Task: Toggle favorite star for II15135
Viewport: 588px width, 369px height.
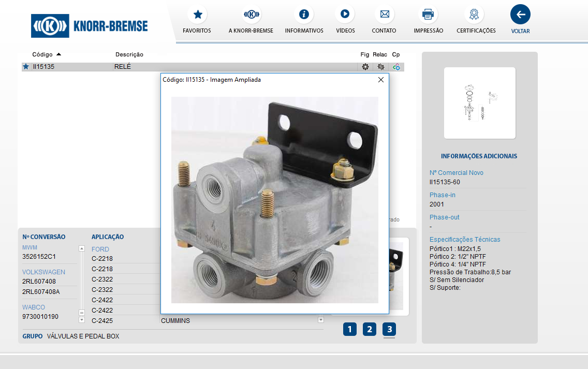Action: pos(26,67)
